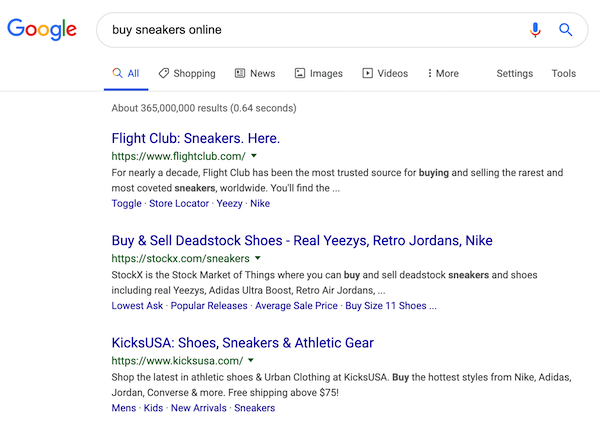Open the Tools menu
600x426 pixels.
pos(564,73)
